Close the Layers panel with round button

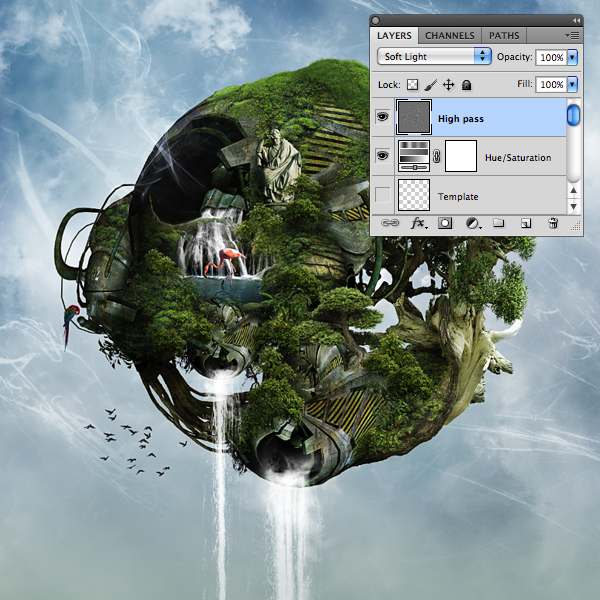pyautogui.click(x=375, y=20)
